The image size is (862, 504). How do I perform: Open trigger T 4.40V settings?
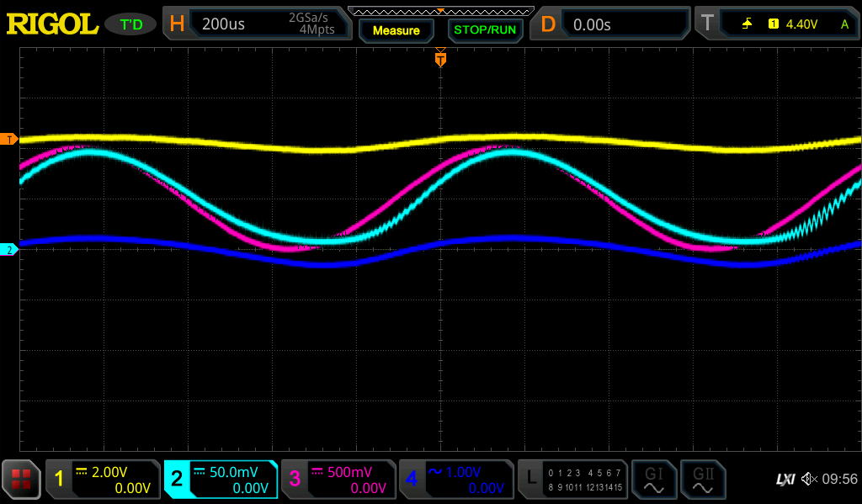click(777, 24)
